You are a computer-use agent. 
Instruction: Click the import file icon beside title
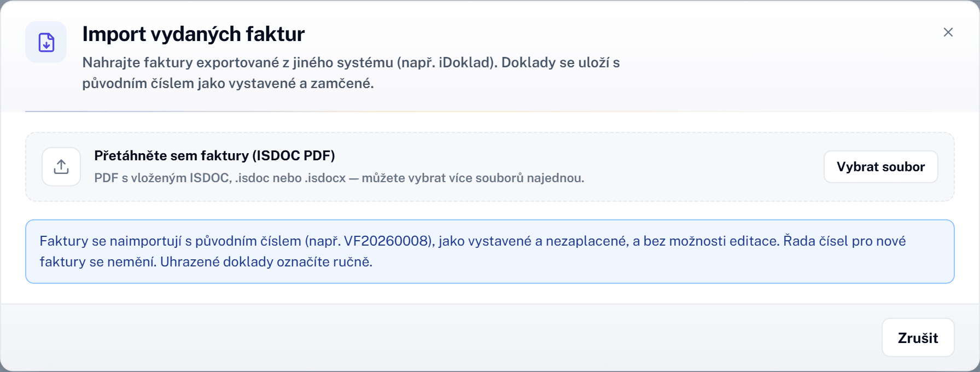(x=46, y=42)
